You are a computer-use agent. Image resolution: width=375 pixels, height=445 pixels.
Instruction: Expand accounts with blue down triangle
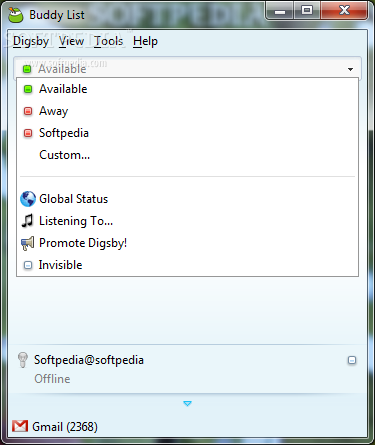click(187, 404)
